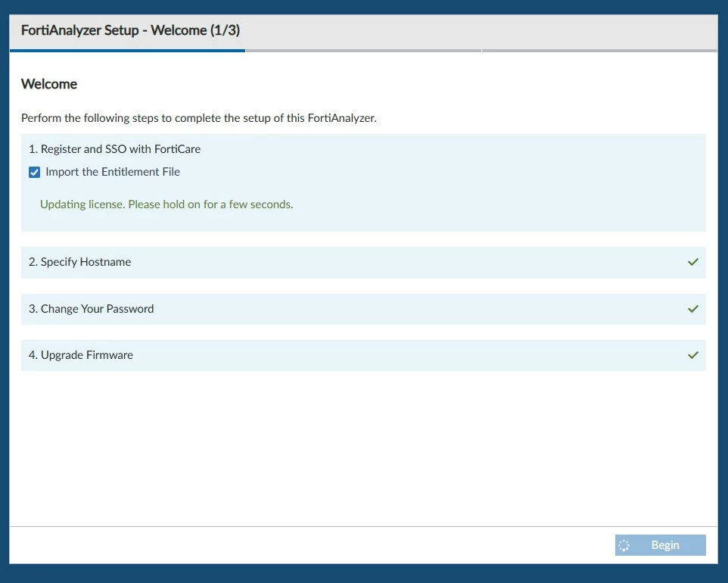Select the Change Your Password step row
Screen dimensions: 728x583
pyautogui.click(x=363, y=309)
